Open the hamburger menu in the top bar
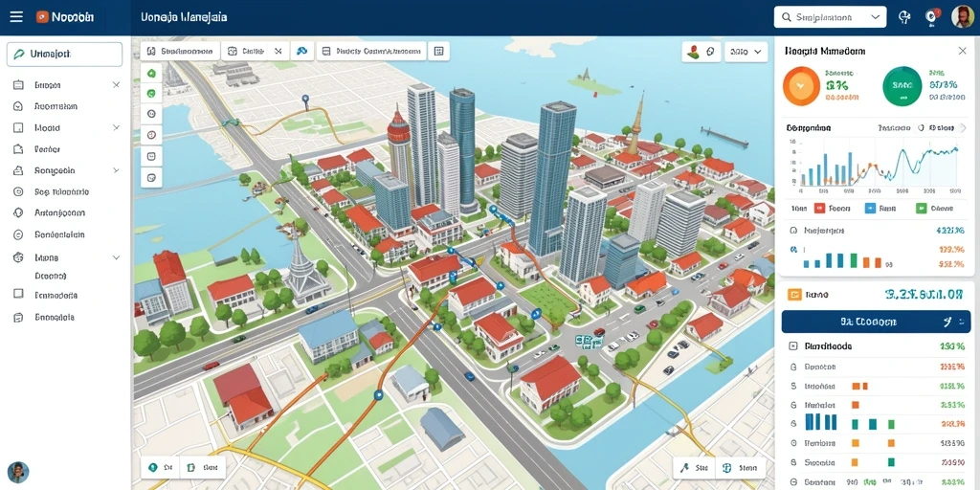The image size is (980, 490). coord(16,17)
